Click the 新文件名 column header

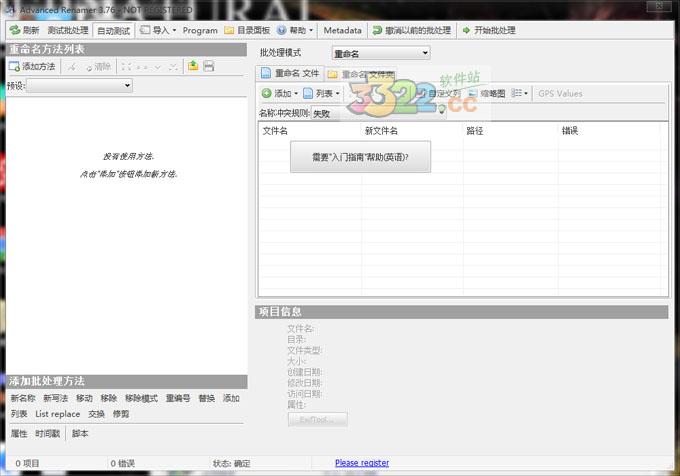(x=412, y=130)
